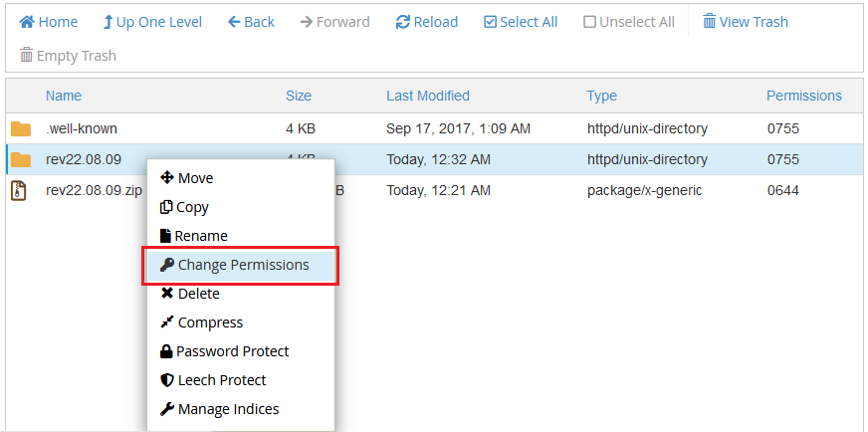Choose Rename in the context menu

point(193,236)
